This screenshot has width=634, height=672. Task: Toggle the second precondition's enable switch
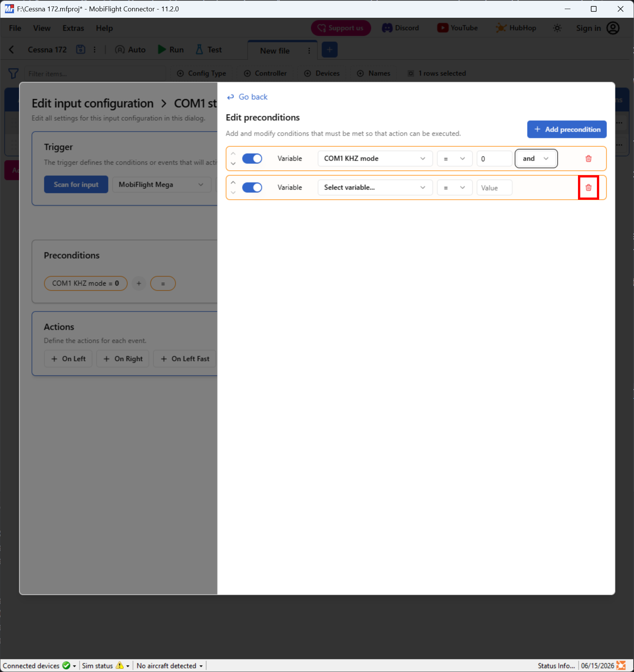point(252,188)
